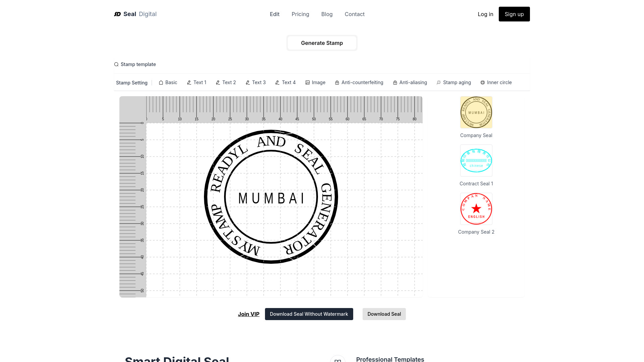The image size is (644, 362).
Task: Click the Image upload tab icon
Action: pos(307,82)
